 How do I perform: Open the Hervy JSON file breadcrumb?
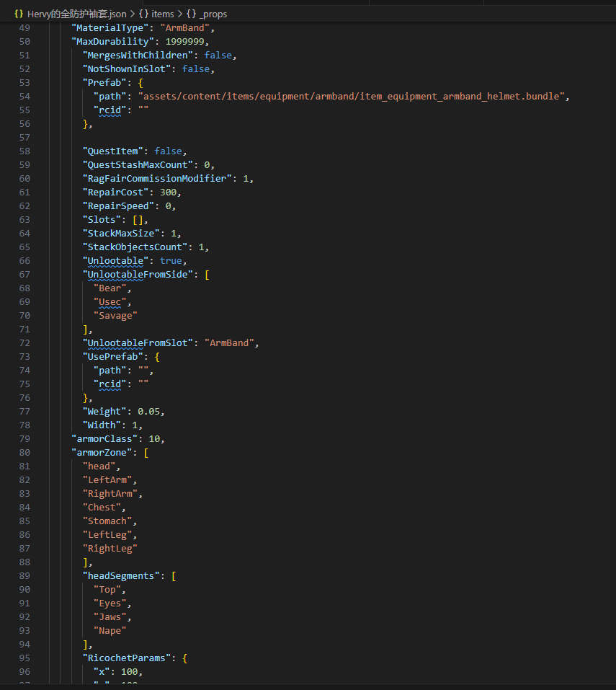tap(77, 14)
